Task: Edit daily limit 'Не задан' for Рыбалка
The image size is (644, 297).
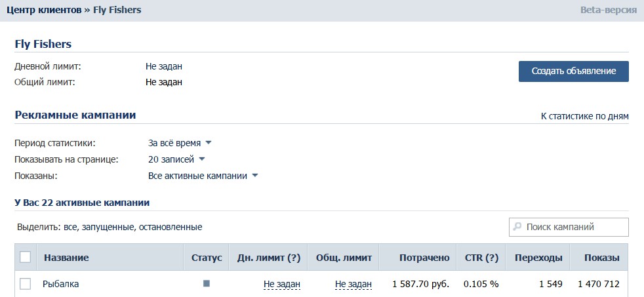Action: (x=282, y=284)
